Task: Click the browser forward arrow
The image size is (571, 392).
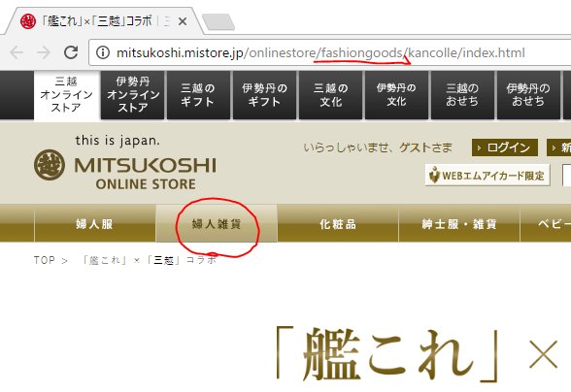Action: (x=44, y=52)
